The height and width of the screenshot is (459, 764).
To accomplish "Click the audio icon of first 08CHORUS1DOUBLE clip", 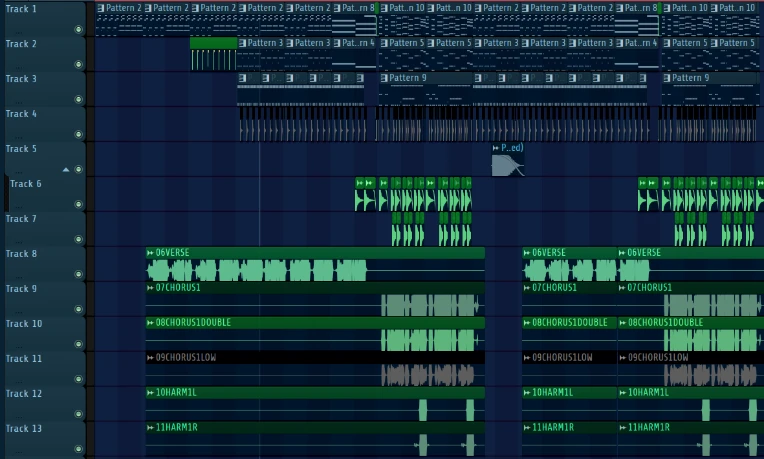I will 150,323.
